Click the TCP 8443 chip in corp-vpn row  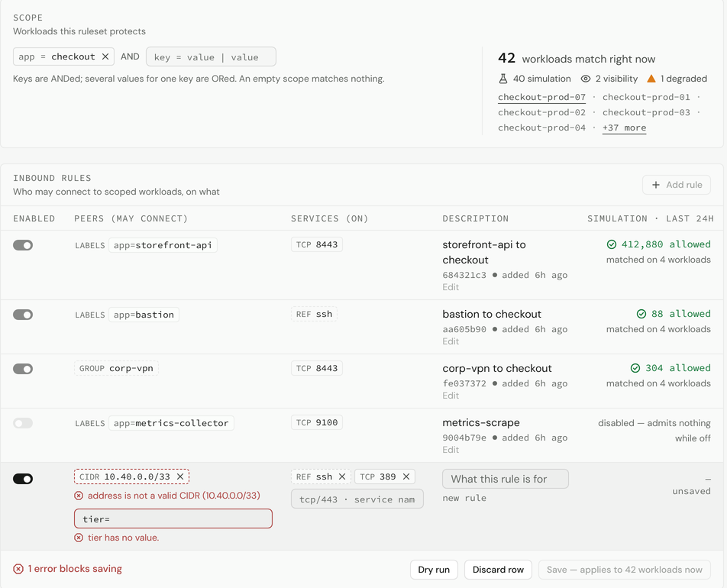click(x=317, y=369)
